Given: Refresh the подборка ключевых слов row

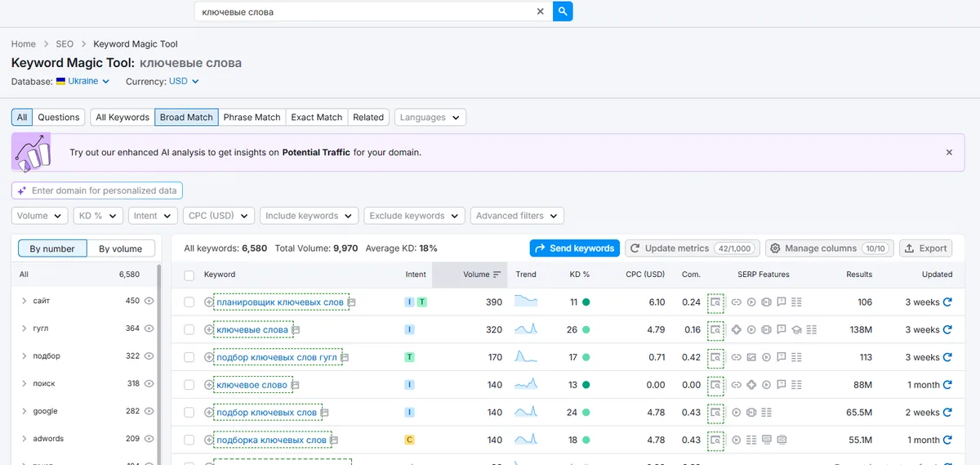Looking at the screenshot, I should [947, 440].
